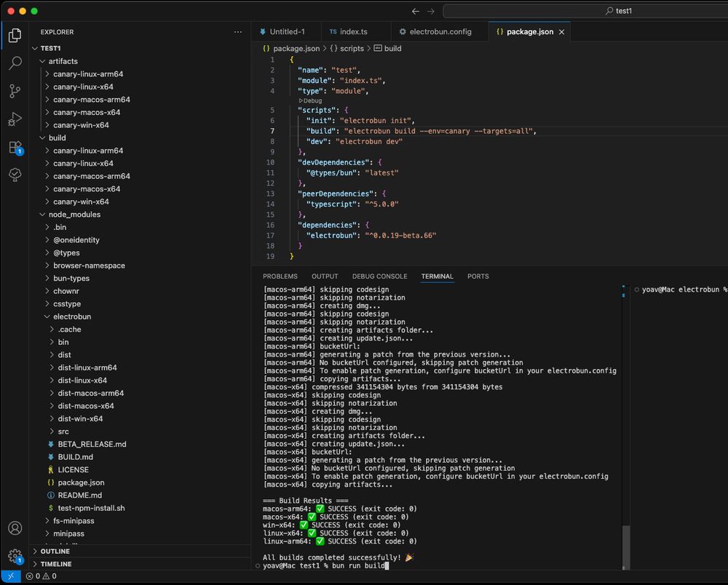
Task: Collapse the build folder
Action: (x=139, y=138)
